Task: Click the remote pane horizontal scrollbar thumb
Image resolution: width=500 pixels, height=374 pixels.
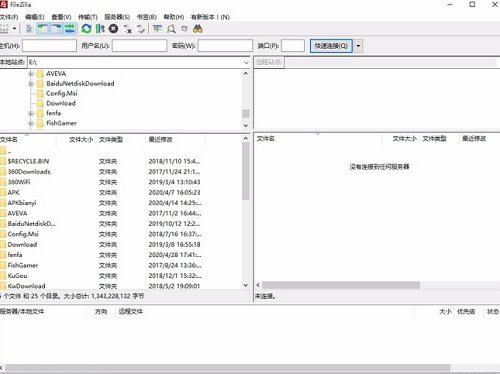Action: (341, 285)
